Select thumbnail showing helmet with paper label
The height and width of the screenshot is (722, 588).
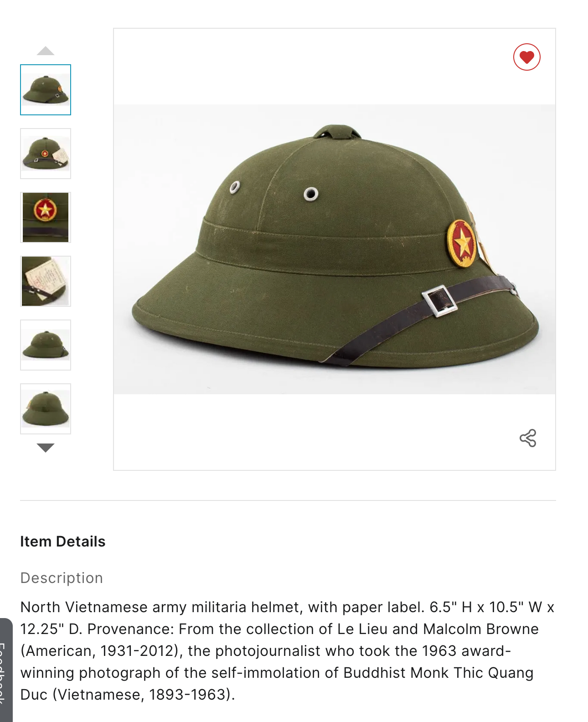46,154
